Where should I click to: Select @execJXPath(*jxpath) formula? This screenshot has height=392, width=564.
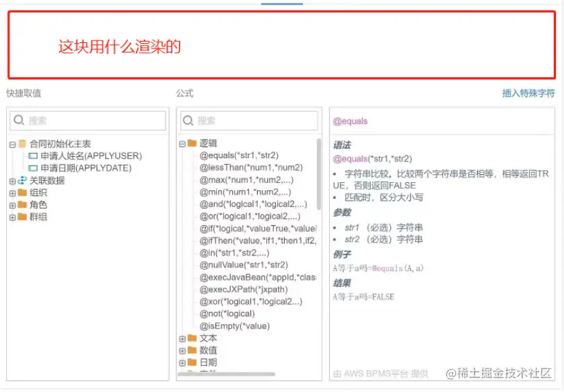[244, 290]
